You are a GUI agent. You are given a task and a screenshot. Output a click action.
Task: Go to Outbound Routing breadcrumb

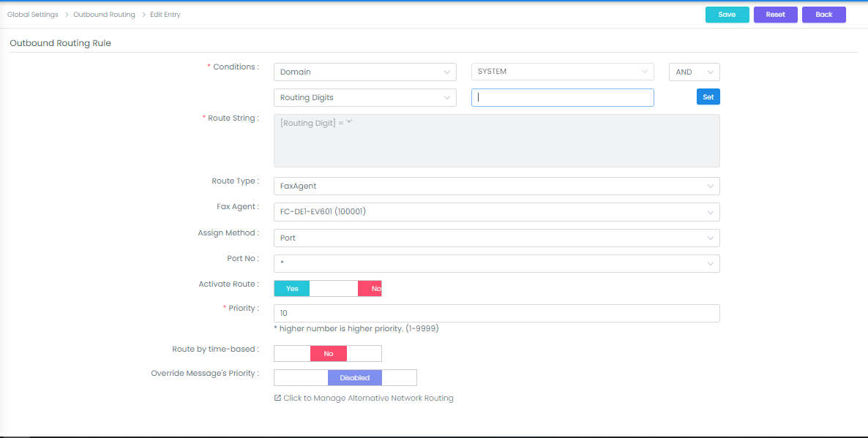pyautogui.click(x=104, y=15)
